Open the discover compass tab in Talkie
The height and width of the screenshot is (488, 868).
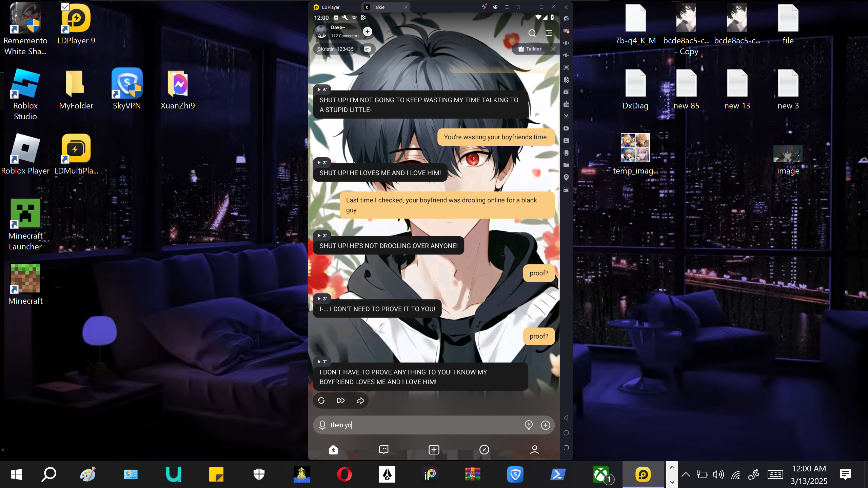coord(484,450)
